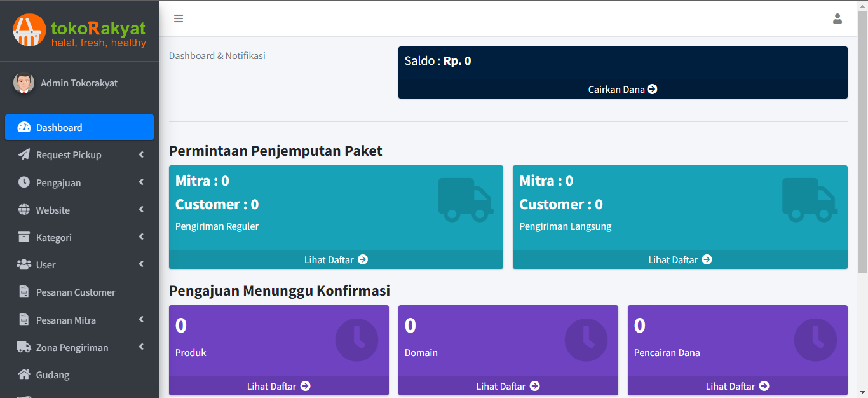
Task: Expand the Pengajuan sidebar submenu arrow
Action: click(141, 182)
